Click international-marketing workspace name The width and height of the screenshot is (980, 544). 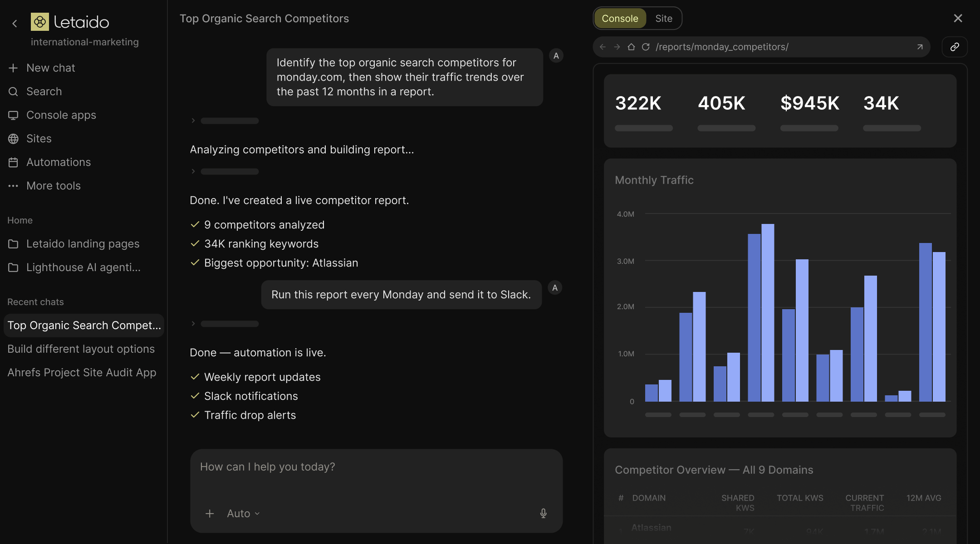coord(85,42)
